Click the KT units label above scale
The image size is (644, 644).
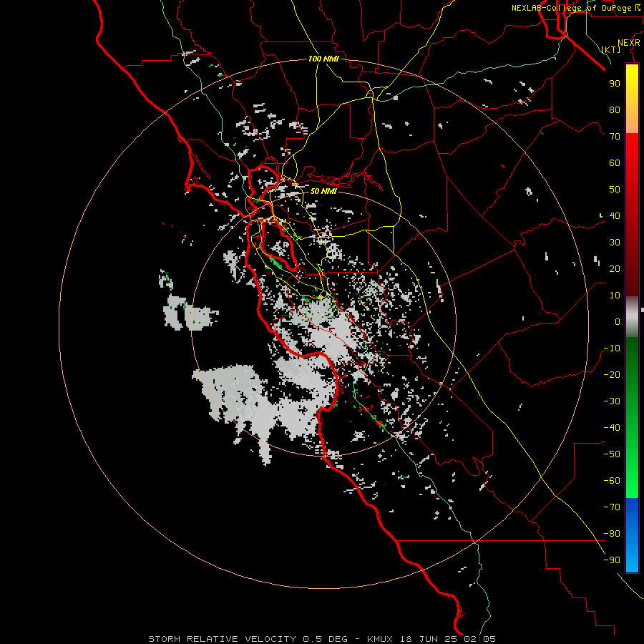pyautogui.click(x=611, y=49)
